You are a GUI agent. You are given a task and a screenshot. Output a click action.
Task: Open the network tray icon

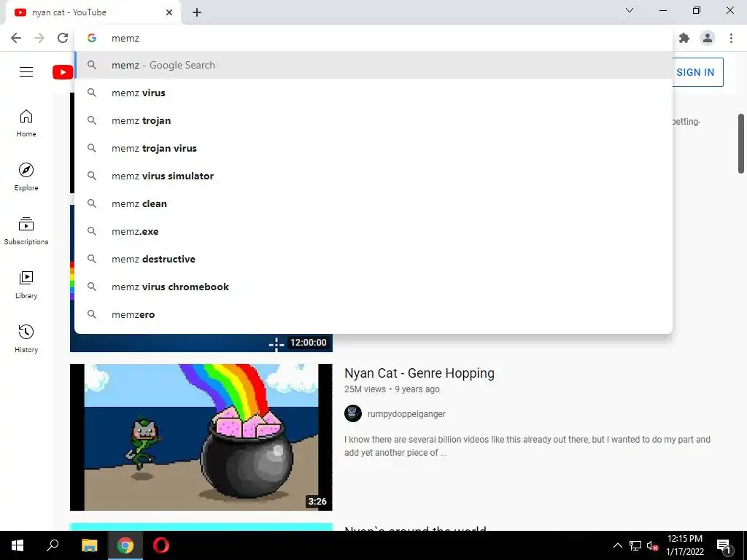pos(635,545)
